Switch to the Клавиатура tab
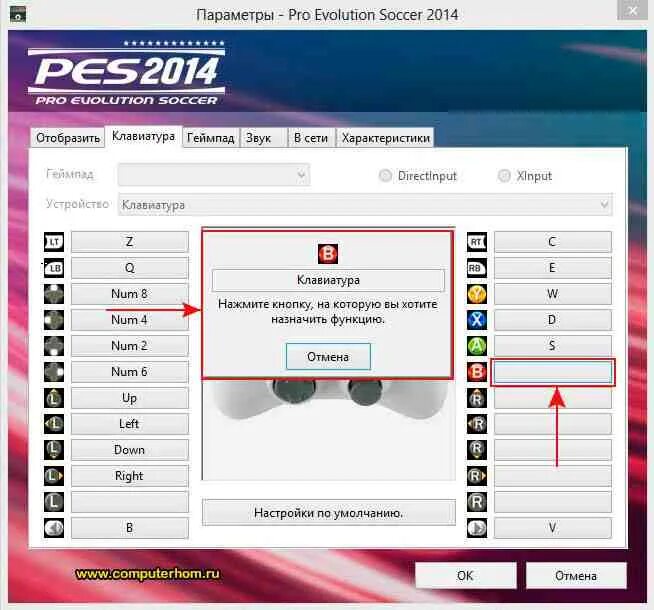The height and width of the screenshot is (610, 654). click(143, 136)
